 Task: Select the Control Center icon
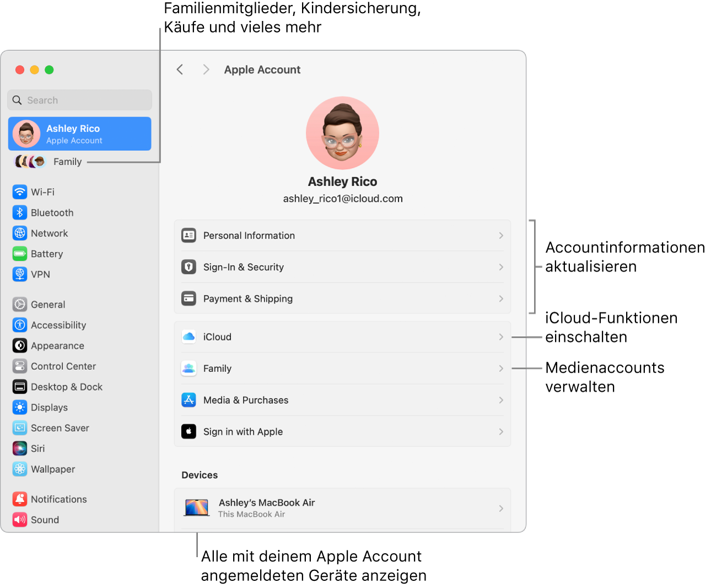tap(20, 366)
